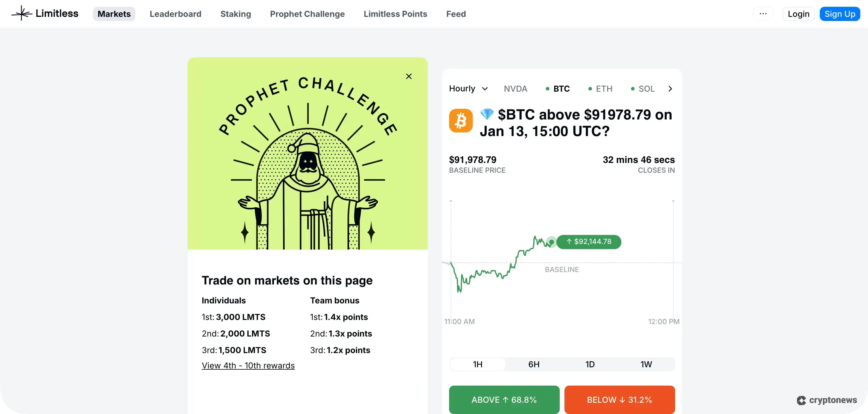Click the Sign Up button
The width and height of the screenshot is (868, 414).
click(x=840, y=14)
